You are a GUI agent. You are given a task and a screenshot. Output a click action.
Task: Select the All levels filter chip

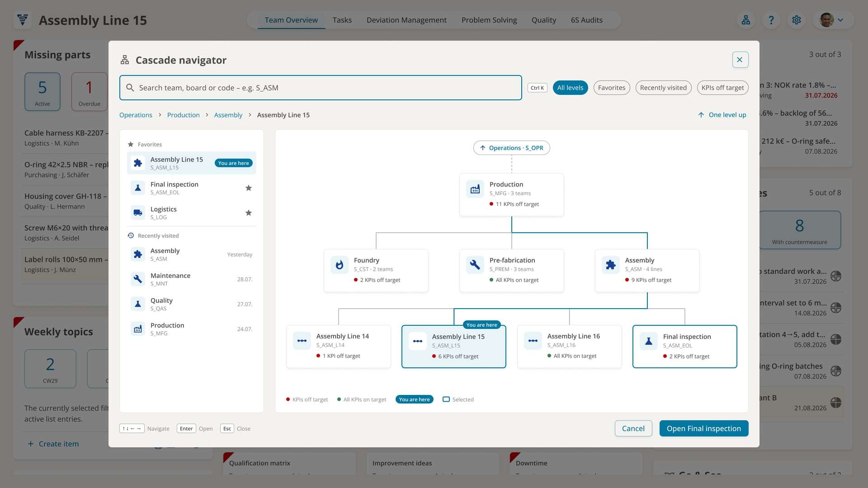click(570, 88)
